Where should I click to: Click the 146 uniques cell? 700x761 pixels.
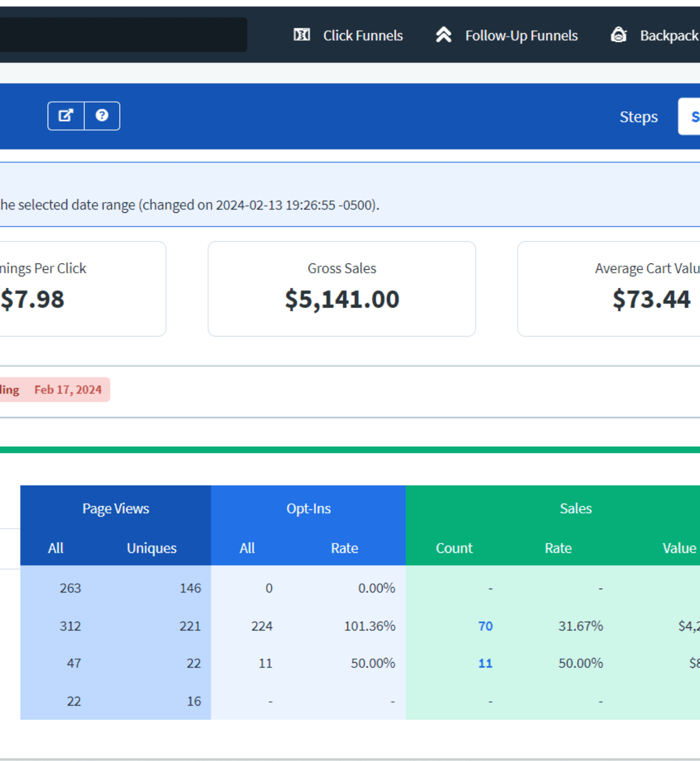tap(190, 588)
